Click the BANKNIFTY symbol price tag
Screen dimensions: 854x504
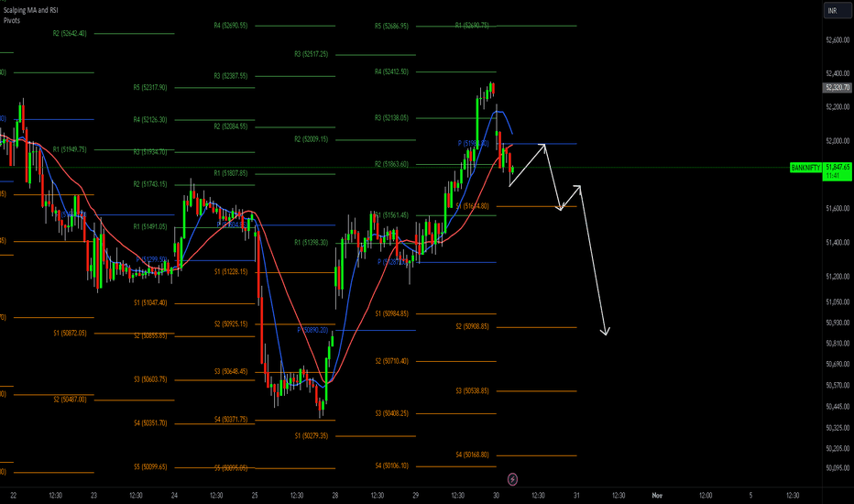[805, 168]
